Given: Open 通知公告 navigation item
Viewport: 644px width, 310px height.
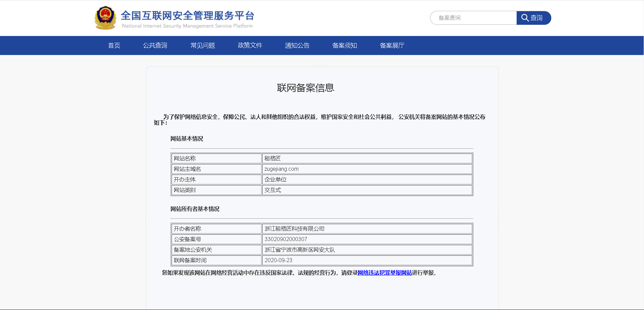Looking at the screenshot, I should [297, 45].
